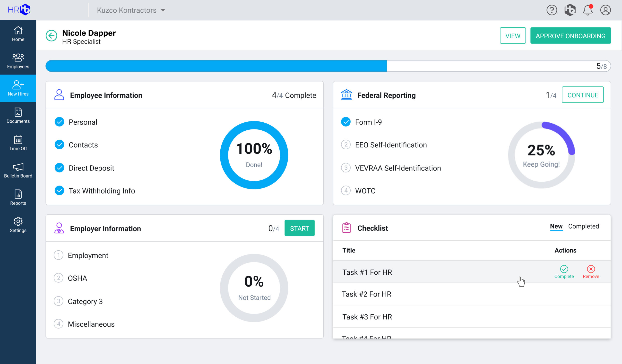Start the Employer Information section
The width and height of the screenshot is (622, 364).
[x=299, y=228]
